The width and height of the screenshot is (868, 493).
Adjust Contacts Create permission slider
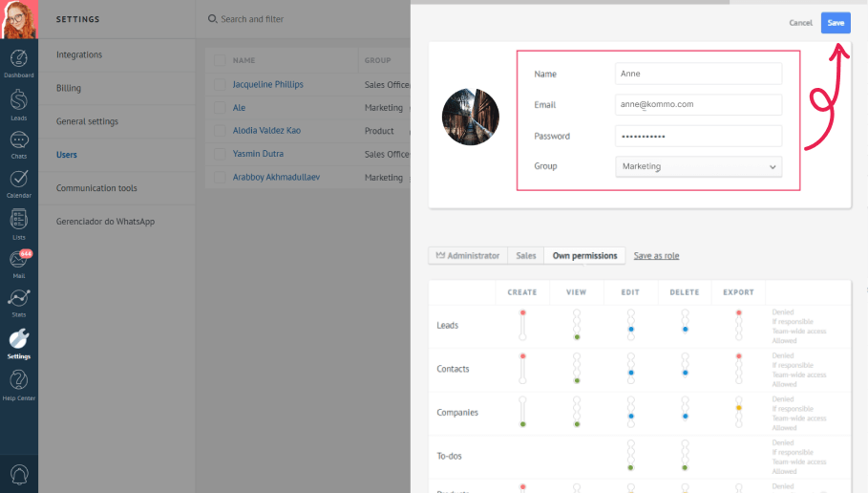[522, 369]
